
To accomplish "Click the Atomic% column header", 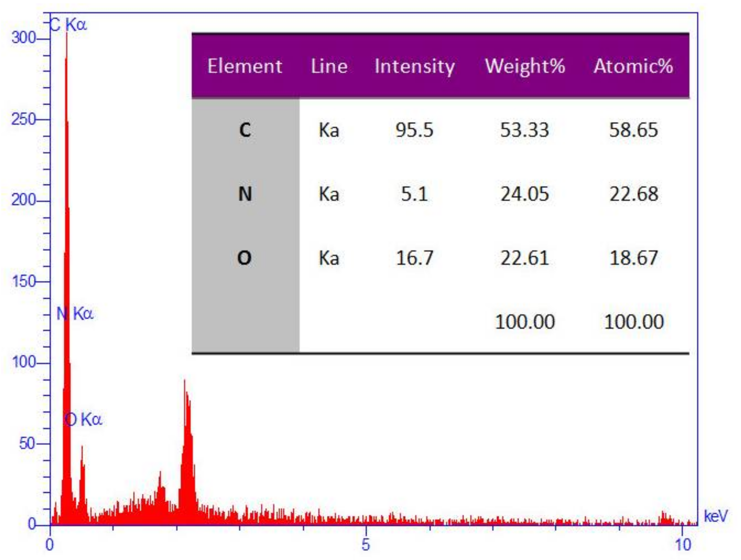I will point(633,66).
